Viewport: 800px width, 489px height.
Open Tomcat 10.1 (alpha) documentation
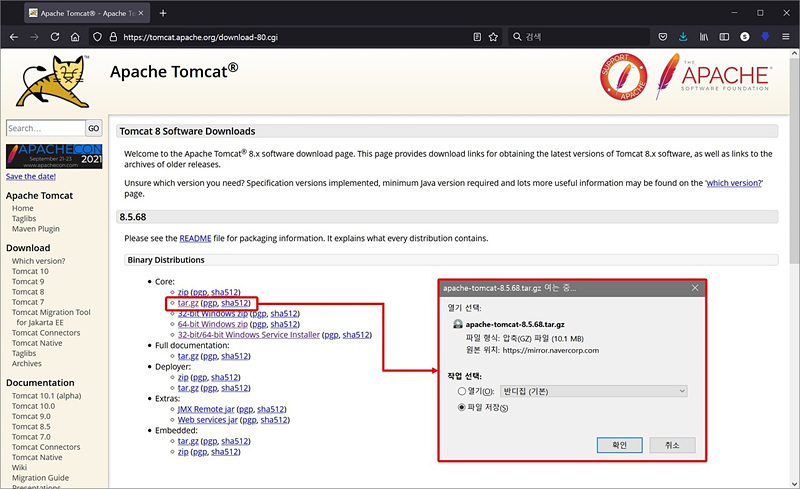[x=46, y=396]
